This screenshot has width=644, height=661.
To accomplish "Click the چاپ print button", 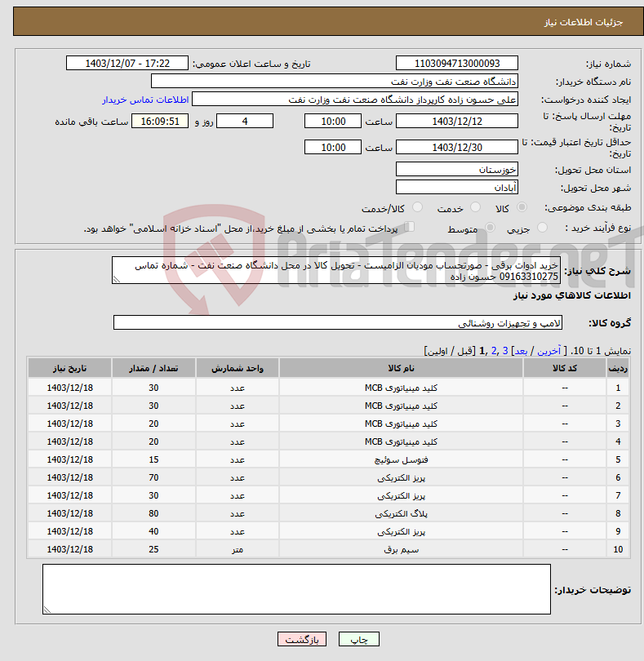I will pyautogui.click(x=359, y=639).
